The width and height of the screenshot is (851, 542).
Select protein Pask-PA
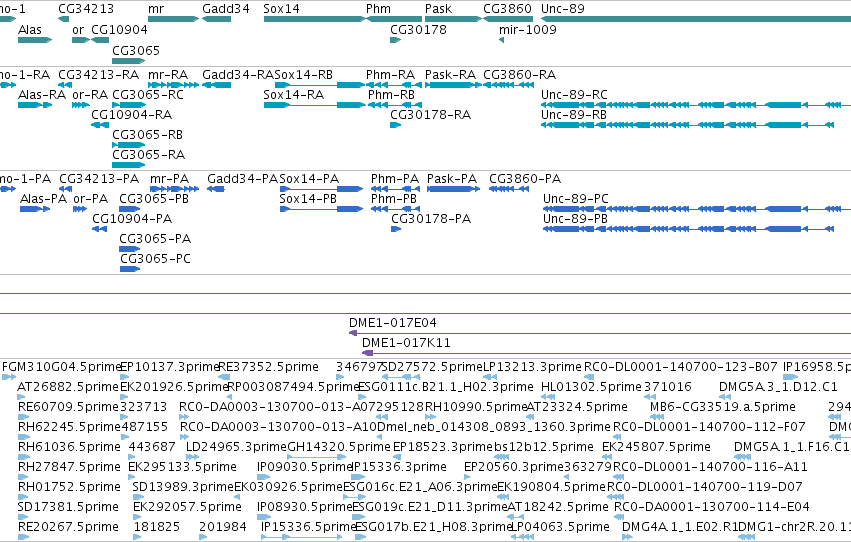pos(454,189)
